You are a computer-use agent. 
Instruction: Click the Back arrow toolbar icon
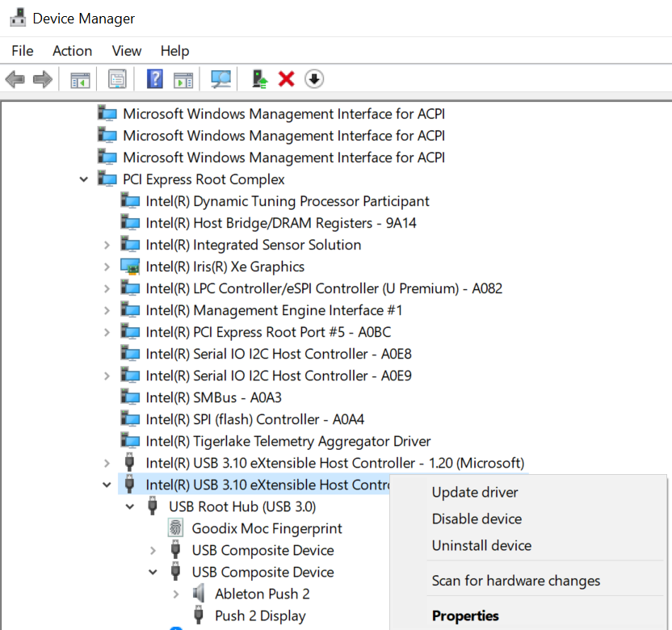[x=15, y=79]
